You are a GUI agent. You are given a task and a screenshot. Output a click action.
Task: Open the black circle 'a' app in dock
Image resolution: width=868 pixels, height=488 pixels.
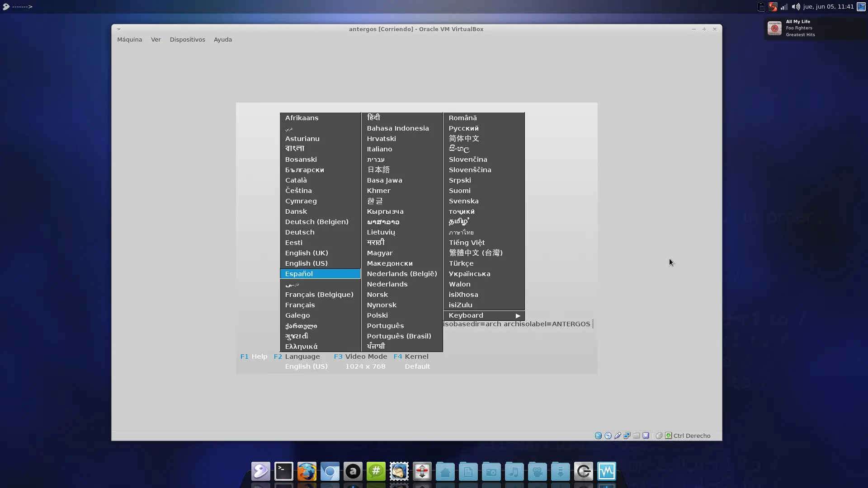pos(353,471)
